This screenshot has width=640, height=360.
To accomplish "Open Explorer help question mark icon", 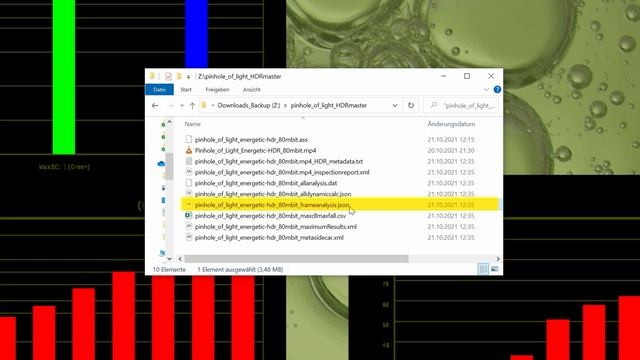I will coord(497,89).
